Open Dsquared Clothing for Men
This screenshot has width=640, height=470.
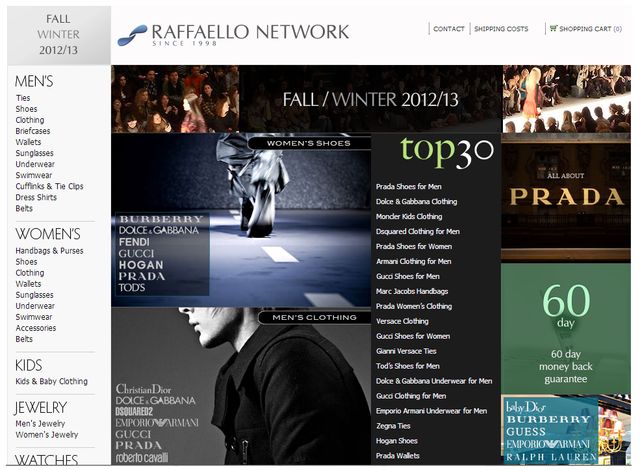pos(418,231)
